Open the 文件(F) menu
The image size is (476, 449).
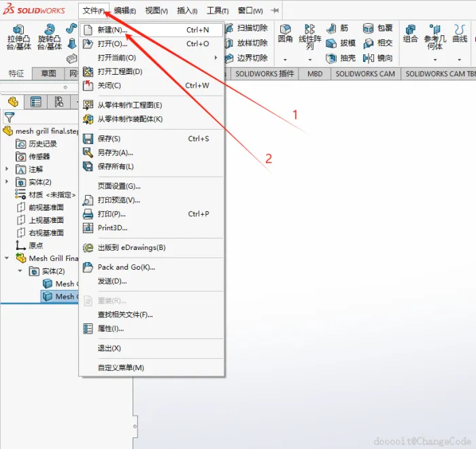pyautogui.click(x=94, y=11)
